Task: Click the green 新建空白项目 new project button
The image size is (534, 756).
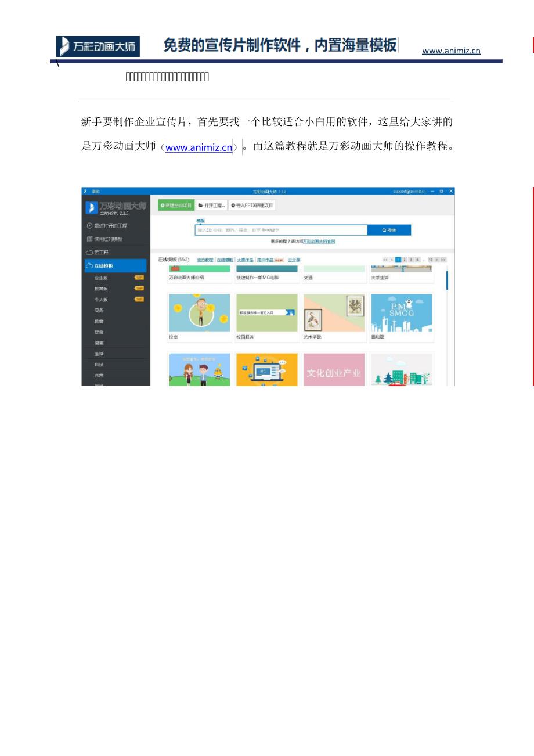Action: coord(176,206)
